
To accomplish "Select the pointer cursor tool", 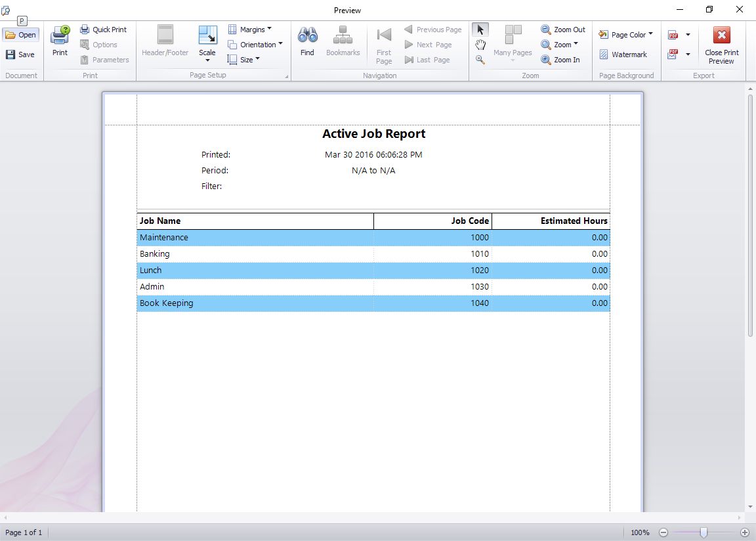I will tap(480, 30).
